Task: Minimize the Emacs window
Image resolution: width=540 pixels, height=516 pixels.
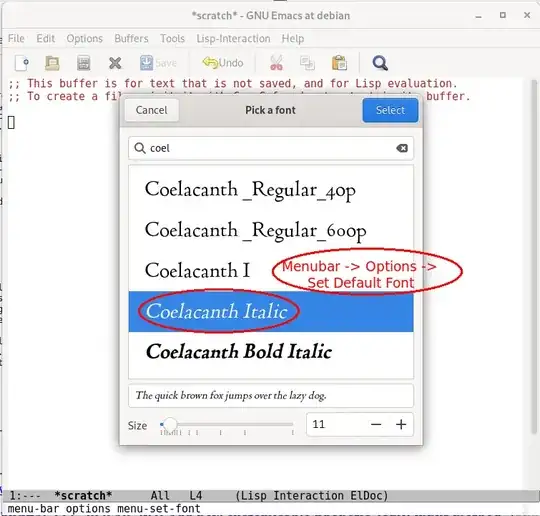Action: coord(478,16)
